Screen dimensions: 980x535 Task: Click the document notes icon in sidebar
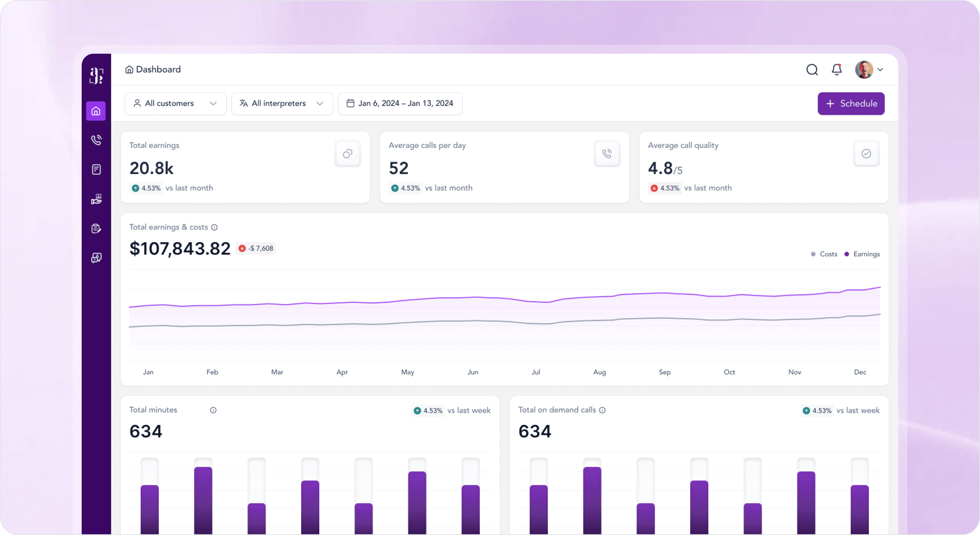[x=96, y=169]
